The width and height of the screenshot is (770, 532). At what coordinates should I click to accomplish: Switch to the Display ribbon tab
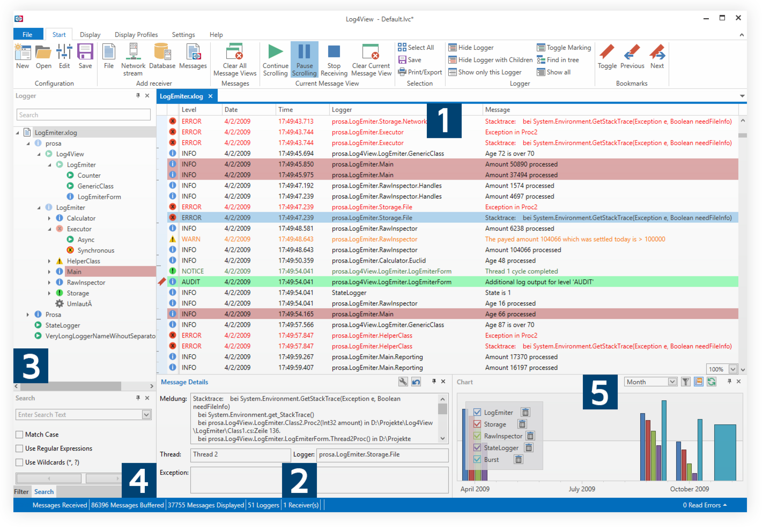(x=90, y=35)
